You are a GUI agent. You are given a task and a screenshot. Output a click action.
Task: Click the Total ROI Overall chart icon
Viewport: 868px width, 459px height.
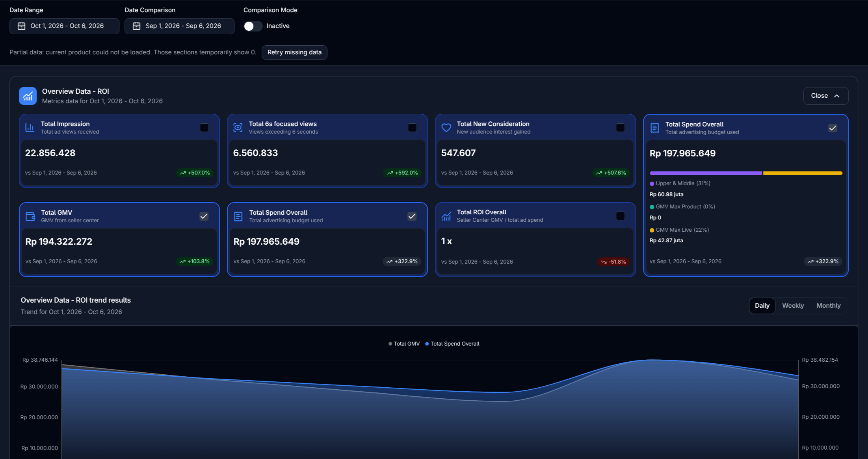point(446,216)
